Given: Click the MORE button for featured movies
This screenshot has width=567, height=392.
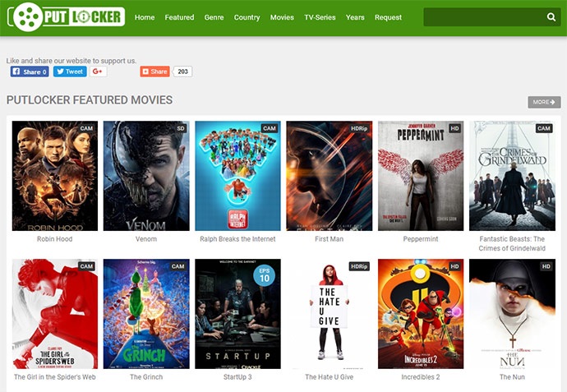Looking at the screenshot, I should coord(544,103).
